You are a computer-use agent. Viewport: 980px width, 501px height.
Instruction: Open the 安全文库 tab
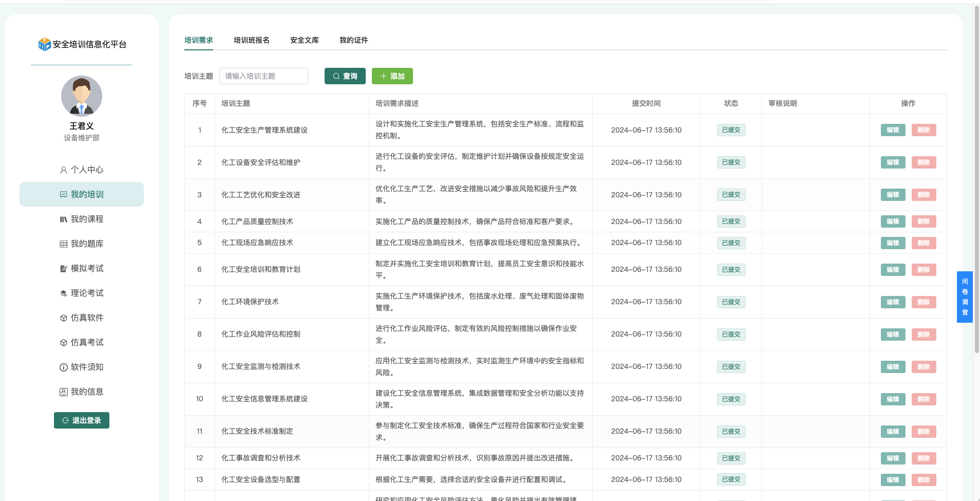tap(304, 40)
